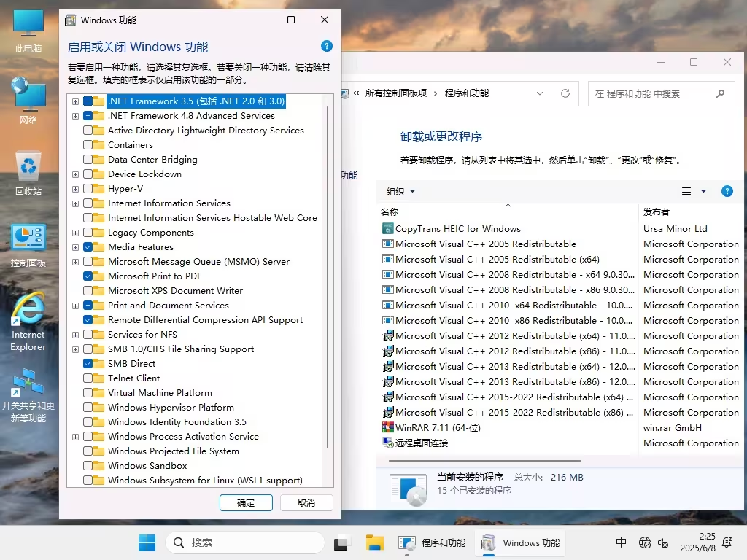
Task: Open the This PC (此电脑) desktop icon
Action: click(28, 29)
